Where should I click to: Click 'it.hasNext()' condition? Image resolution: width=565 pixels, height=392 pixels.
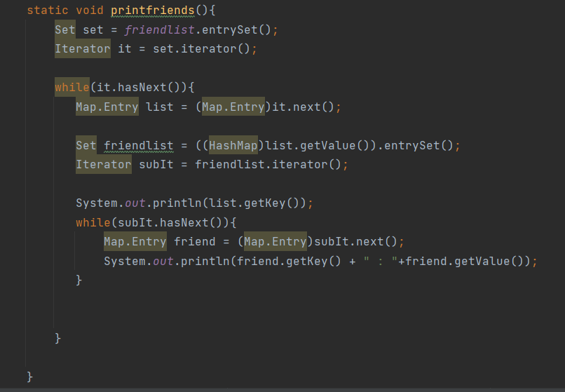point(139,87)
